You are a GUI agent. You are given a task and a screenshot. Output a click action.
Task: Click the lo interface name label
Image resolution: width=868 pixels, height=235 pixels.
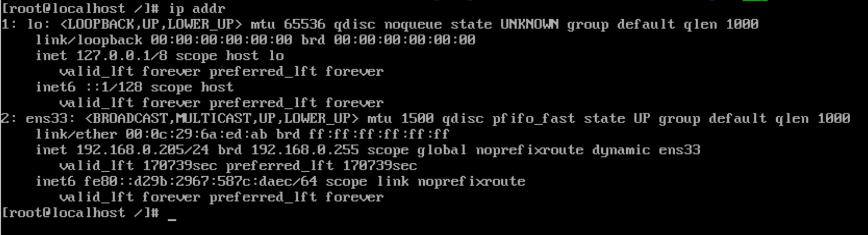click(35, 24)
